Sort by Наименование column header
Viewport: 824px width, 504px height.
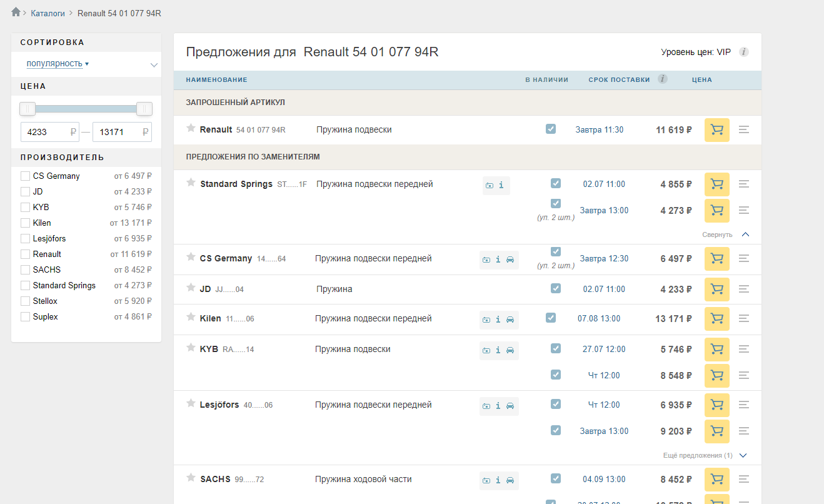[x=216, y=79]
